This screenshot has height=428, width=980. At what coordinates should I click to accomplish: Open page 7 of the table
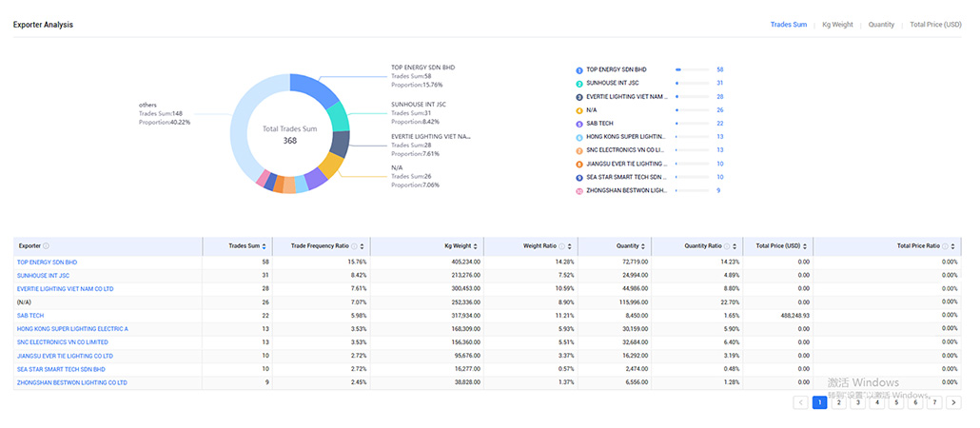pos(934,402)
